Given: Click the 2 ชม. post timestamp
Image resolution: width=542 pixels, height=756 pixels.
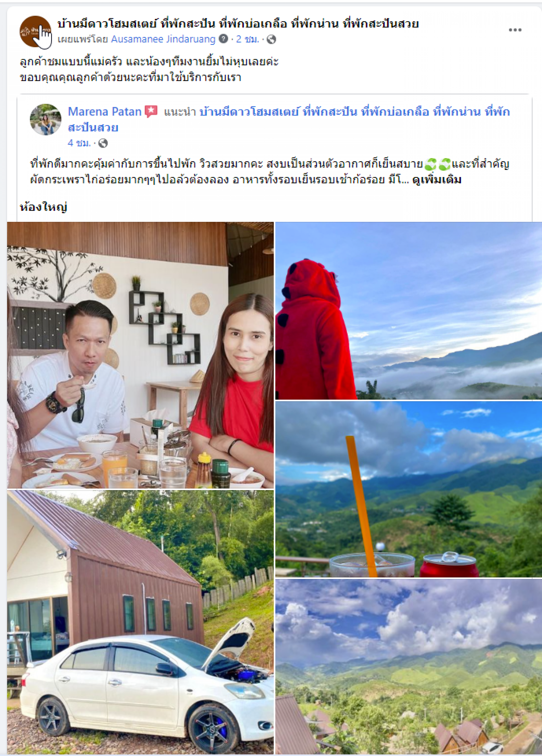Looking at the screenshot, I should 248,39.
